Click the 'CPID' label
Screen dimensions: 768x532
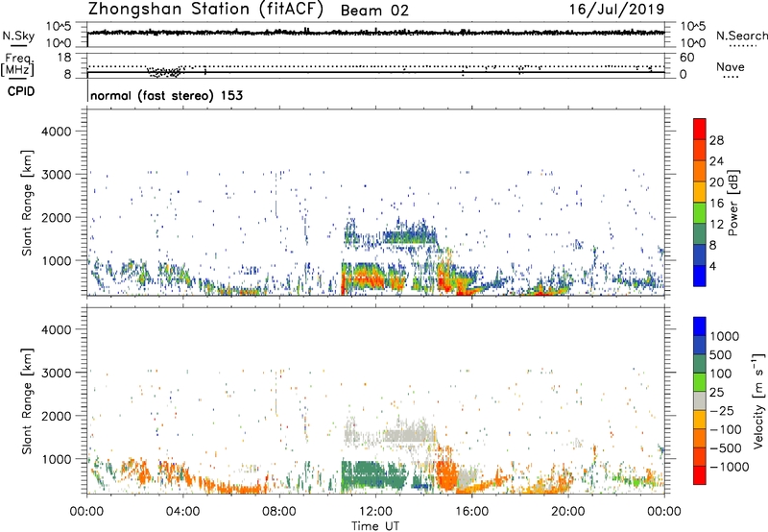(x=21, y=91)
